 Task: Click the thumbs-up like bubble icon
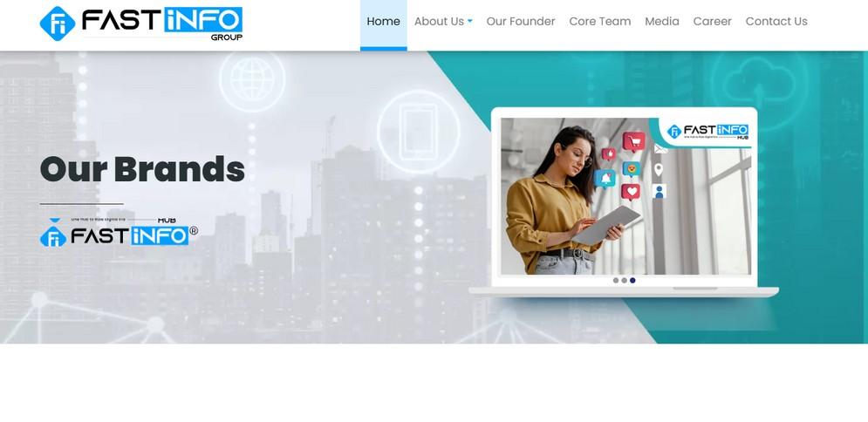[609, 153]
